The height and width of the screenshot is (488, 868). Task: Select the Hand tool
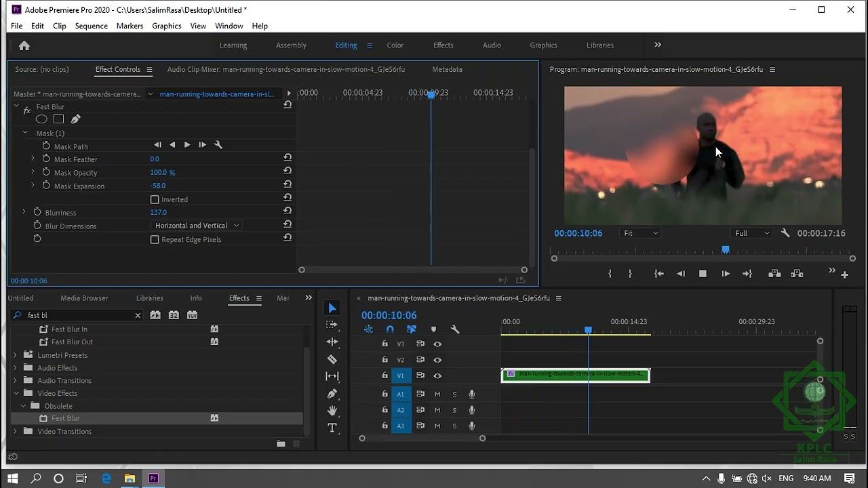(x=332, y=410)
